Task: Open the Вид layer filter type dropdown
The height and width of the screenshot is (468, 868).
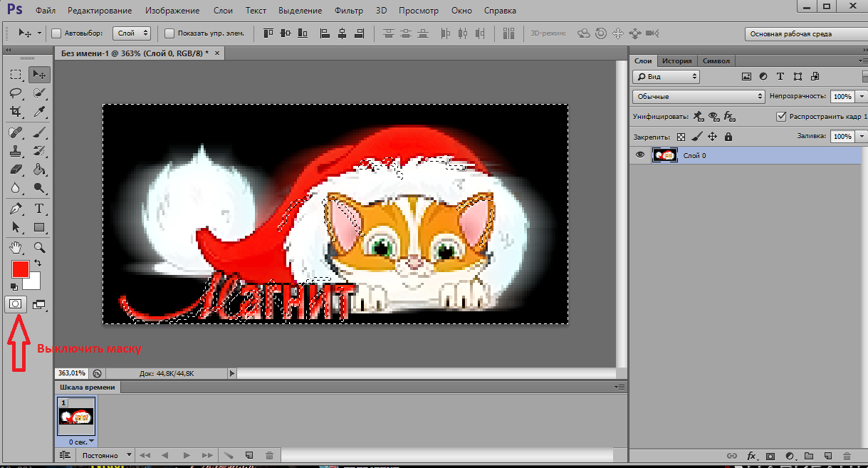Action: click(666, 77)
